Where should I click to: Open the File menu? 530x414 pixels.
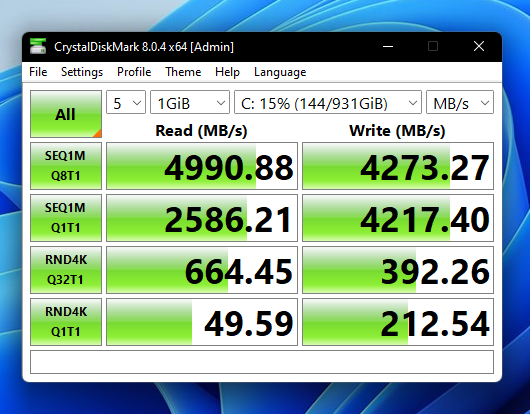pyautogui.click(x=38, y=72)
